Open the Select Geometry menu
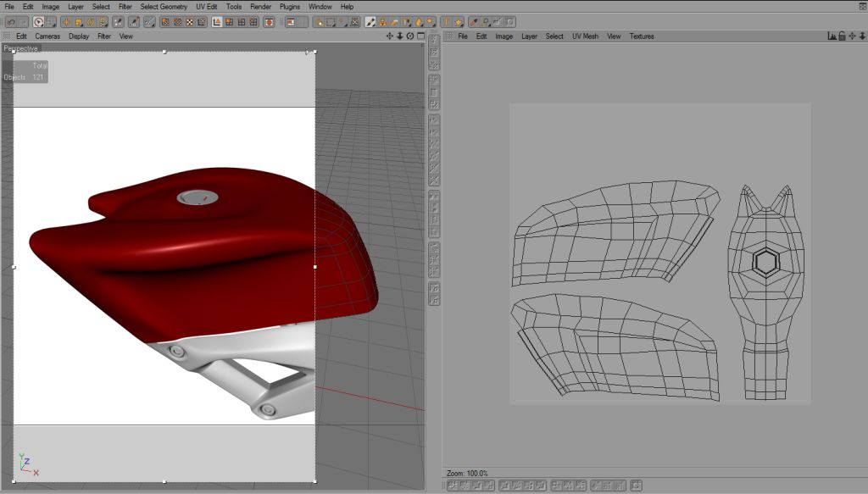 click(x=164, y=7)
